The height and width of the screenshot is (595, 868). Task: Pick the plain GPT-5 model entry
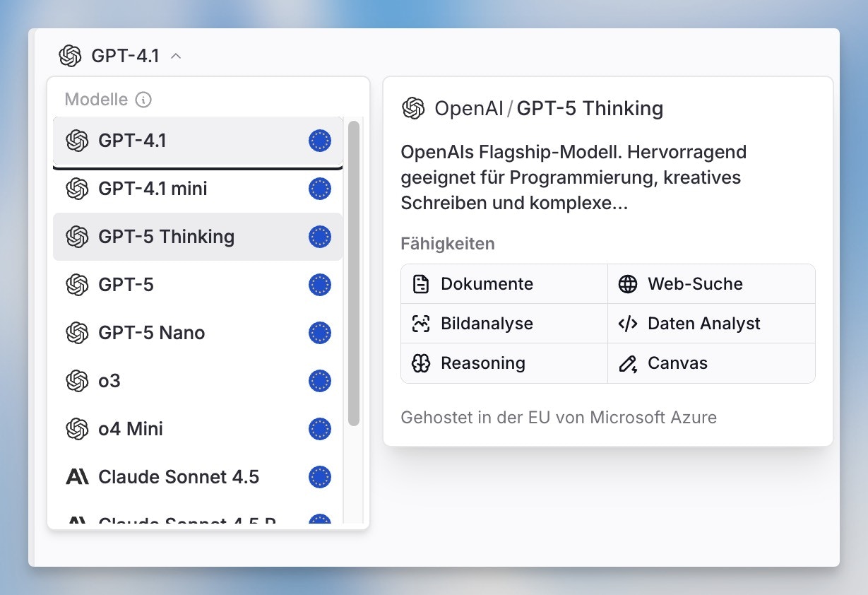[x=198, y=285]
